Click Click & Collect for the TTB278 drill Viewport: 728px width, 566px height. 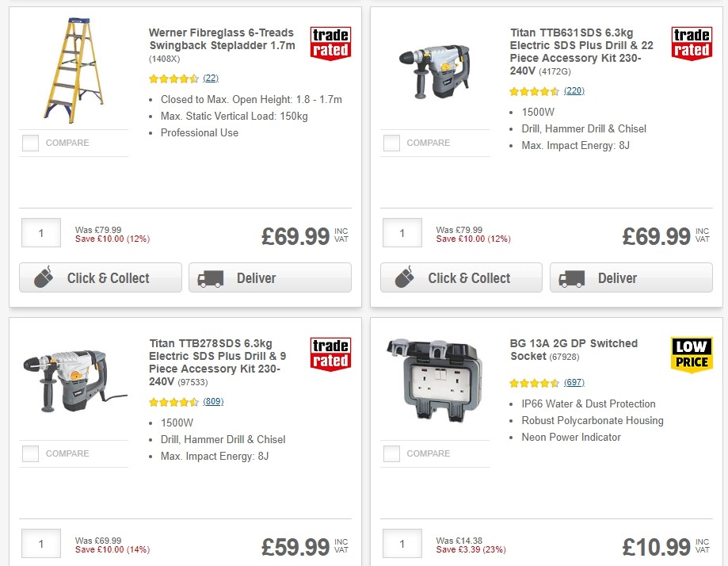pyautogui.click(x=101, y=564)
